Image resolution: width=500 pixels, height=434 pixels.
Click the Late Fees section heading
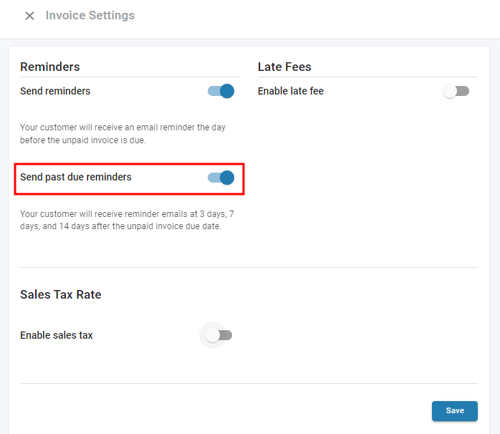[x=284, y=67]
